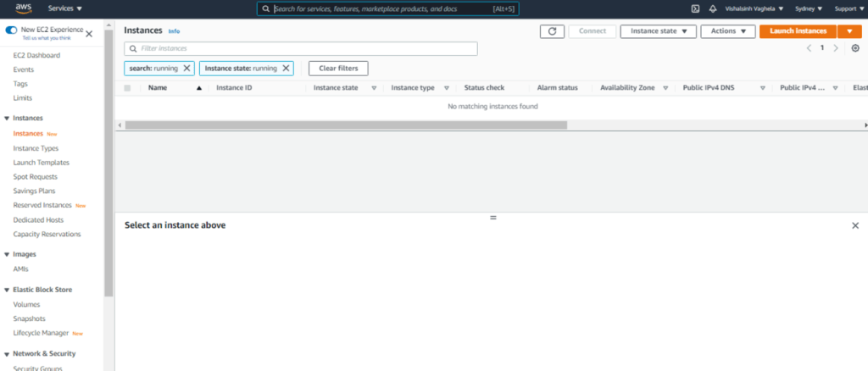Image resolution: width=868 pixels, height=371 pixels.
Task: Toggle the New EC2 Experience switch
Action: (11, 30)
